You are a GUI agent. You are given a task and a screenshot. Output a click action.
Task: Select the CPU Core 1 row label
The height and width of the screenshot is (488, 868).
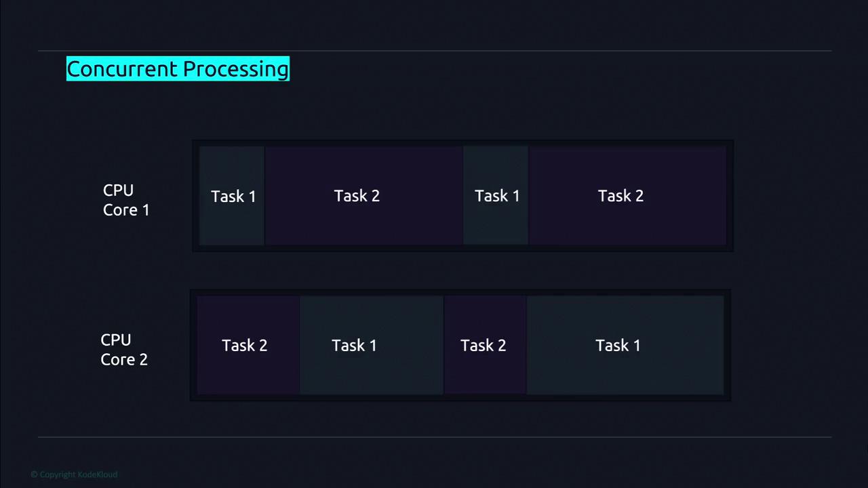tap(126, 200)
